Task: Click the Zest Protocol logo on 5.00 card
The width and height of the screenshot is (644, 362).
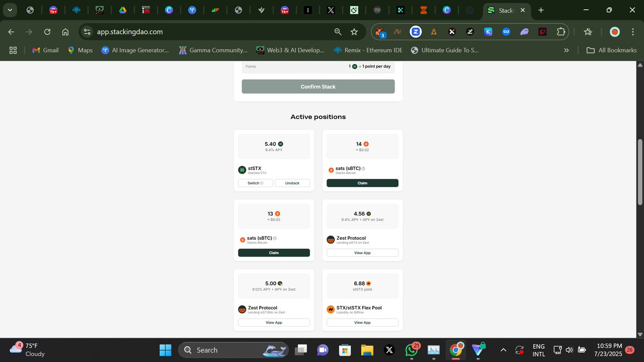Action: [x=242, y=309]
